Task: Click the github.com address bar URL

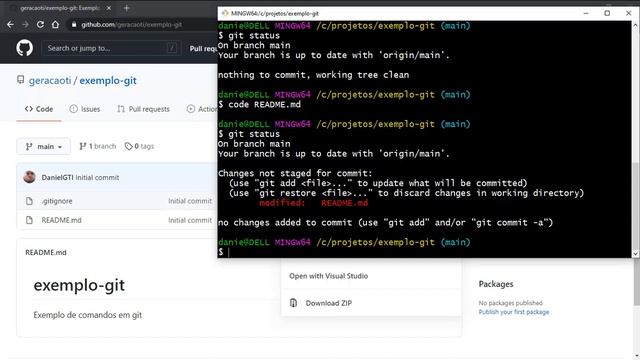Action: 131,24
